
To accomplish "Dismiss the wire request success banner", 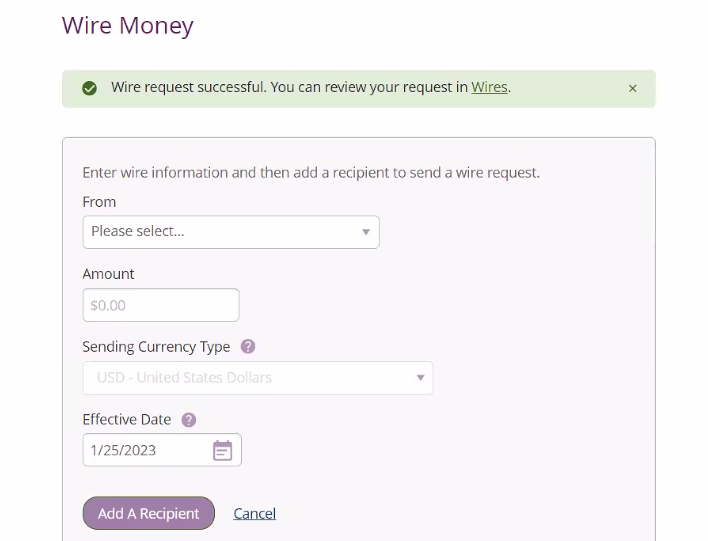I will click(633, 89).
